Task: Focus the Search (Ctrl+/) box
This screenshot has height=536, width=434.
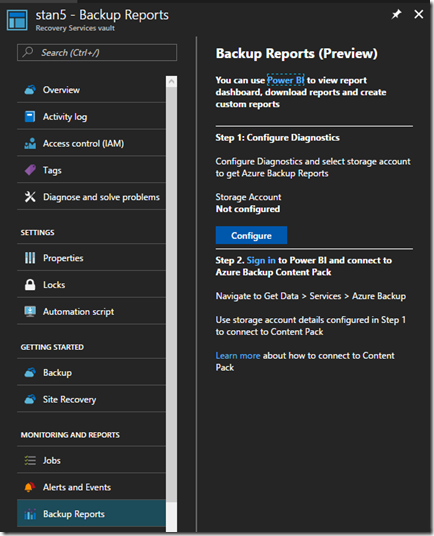Action: [97, 53]
